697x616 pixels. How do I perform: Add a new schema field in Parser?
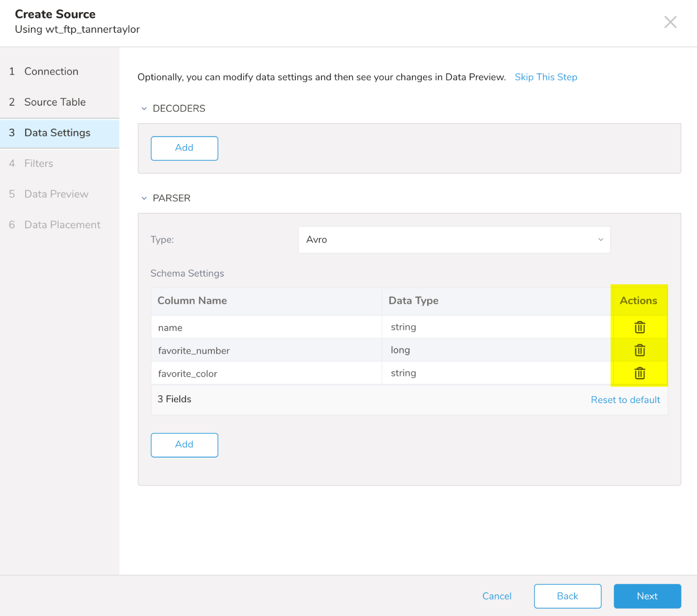[184, 445]
